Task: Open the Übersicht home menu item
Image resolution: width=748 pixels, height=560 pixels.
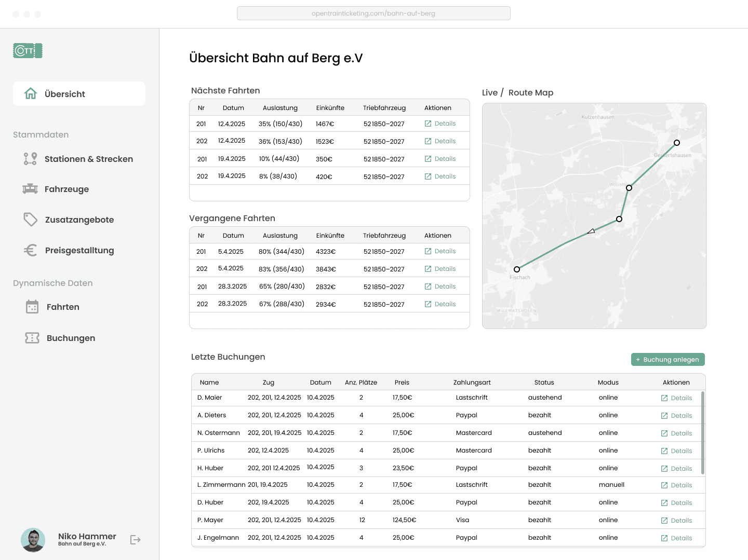Action: [79, 94]
